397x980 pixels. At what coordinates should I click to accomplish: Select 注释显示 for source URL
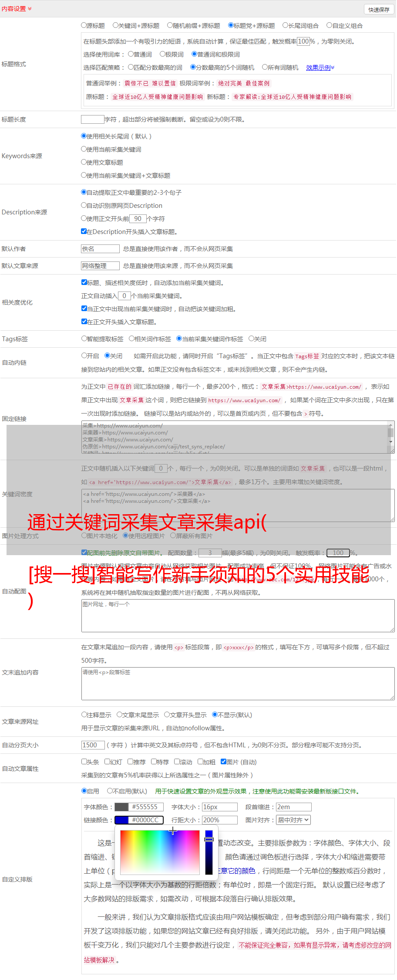(84, 715)
